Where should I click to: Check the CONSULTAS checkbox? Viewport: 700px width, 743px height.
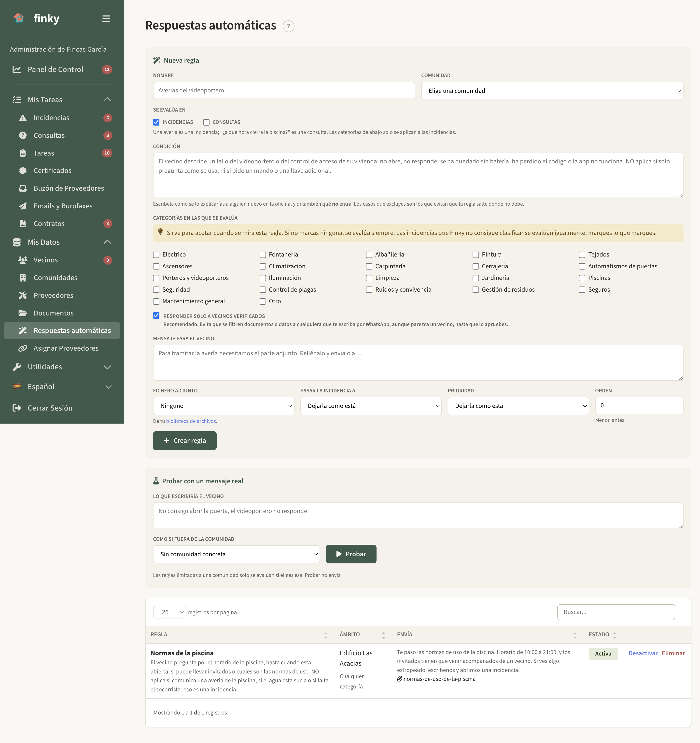coord(206,122)
